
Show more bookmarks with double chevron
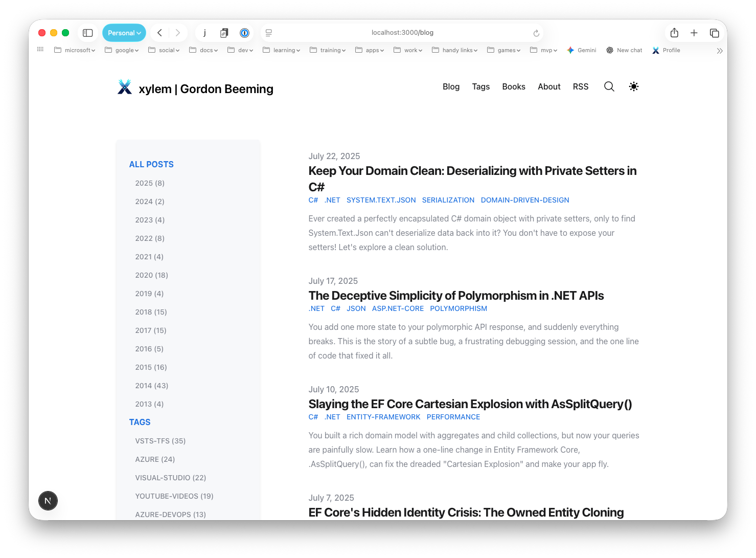coord(720,51)
